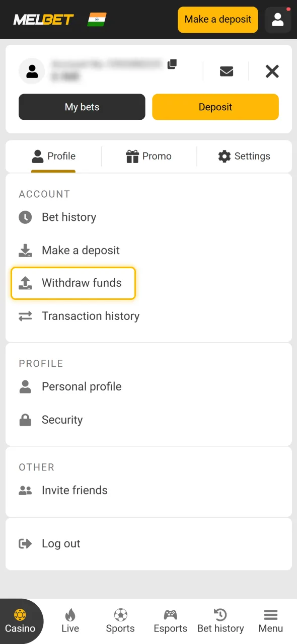Select the Profile tab

[x=53, y=156]
